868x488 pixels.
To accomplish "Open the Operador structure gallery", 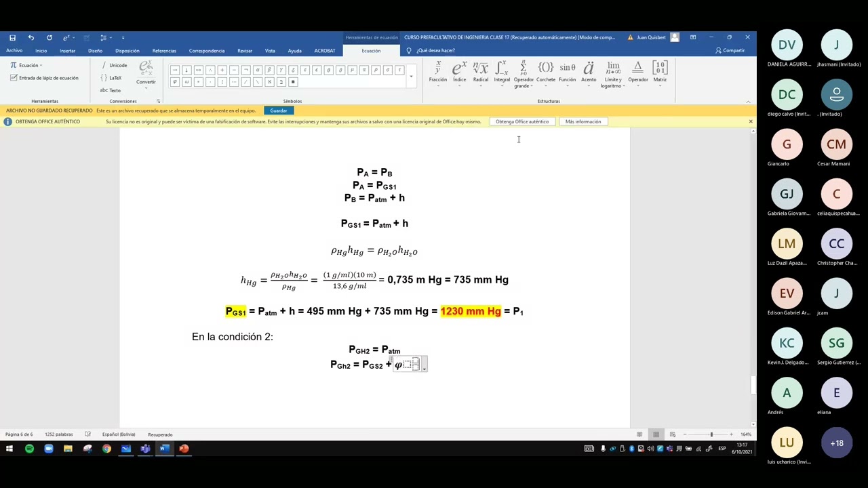I will (x=637, y=74).
